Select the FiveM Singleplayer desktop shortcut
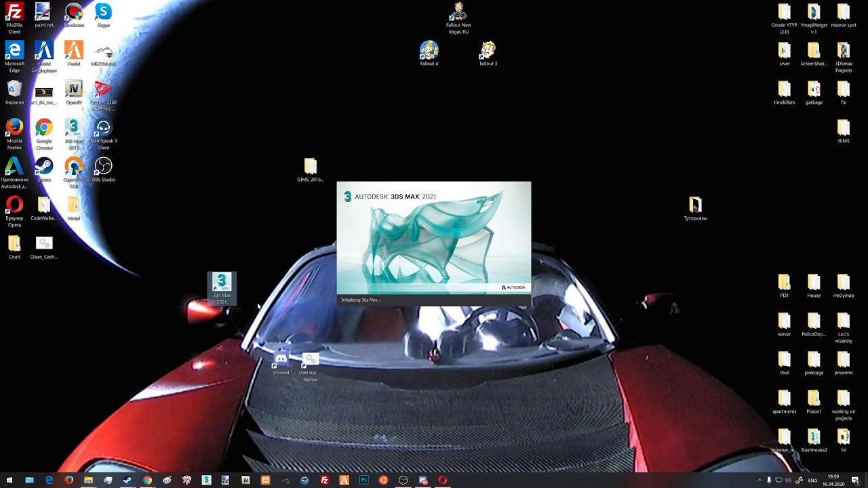 44,57
